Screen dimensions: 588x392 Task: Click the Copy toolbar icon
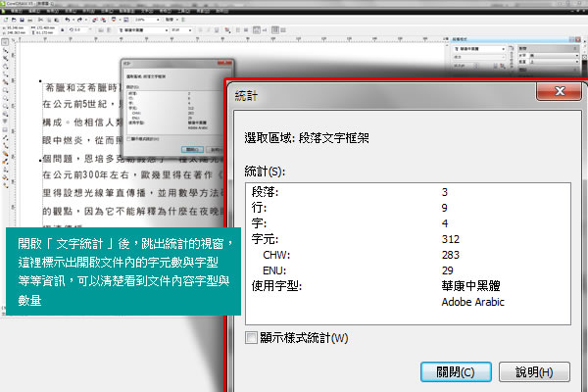tap(49, 20)
